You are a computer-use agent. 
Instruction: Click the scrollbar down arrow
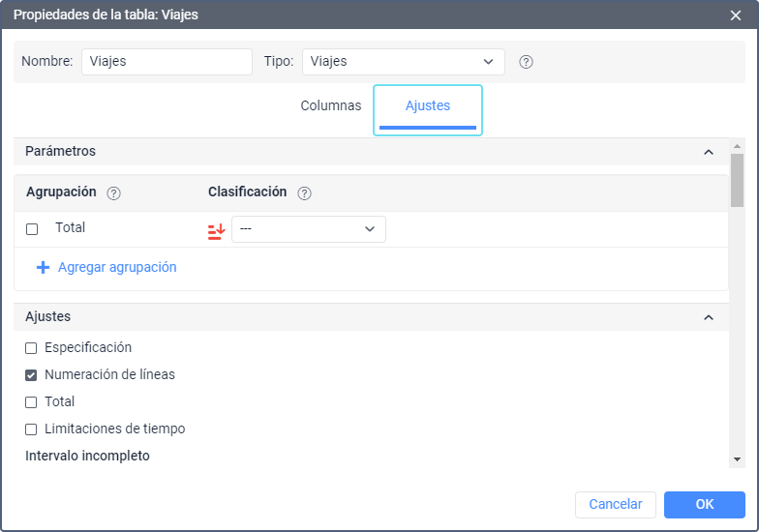(x=737, y=459)
